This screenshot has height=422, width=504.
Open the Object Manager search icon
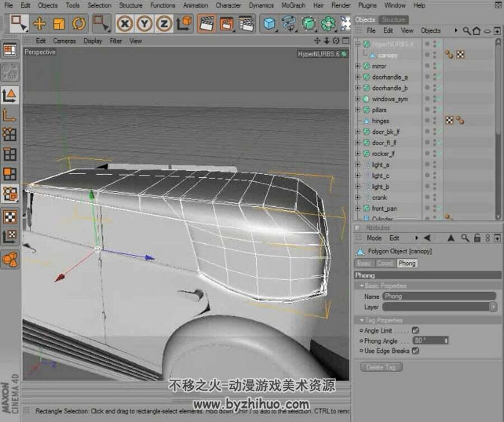[x=466, y=31]
